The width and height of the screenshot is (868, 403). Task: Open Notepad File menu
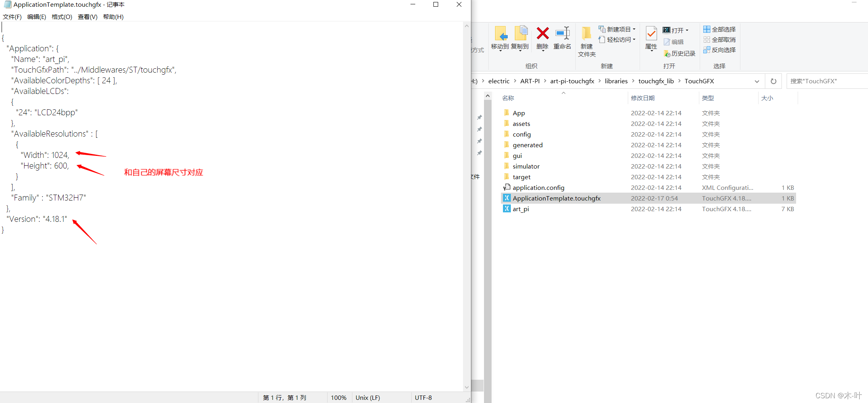point(12,17)
